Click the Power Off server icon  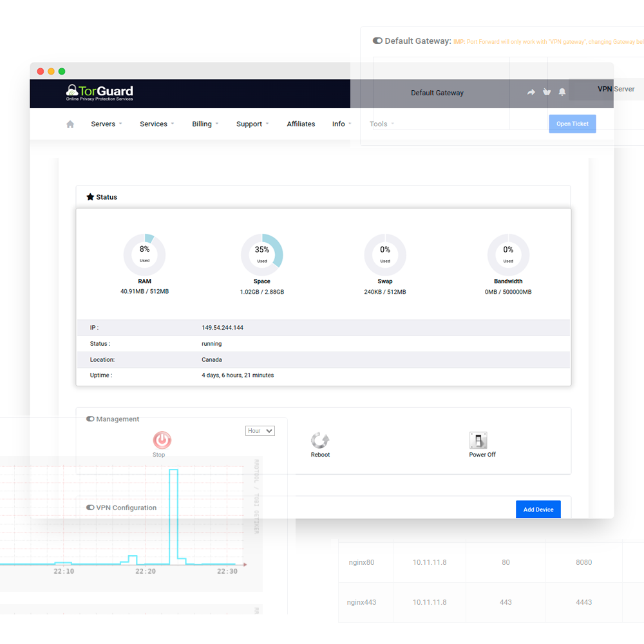point(478,440)
